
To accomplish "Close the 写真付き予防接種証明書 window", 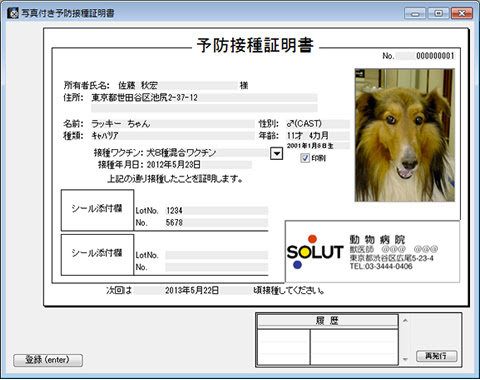I will click(x=462, y=13).
